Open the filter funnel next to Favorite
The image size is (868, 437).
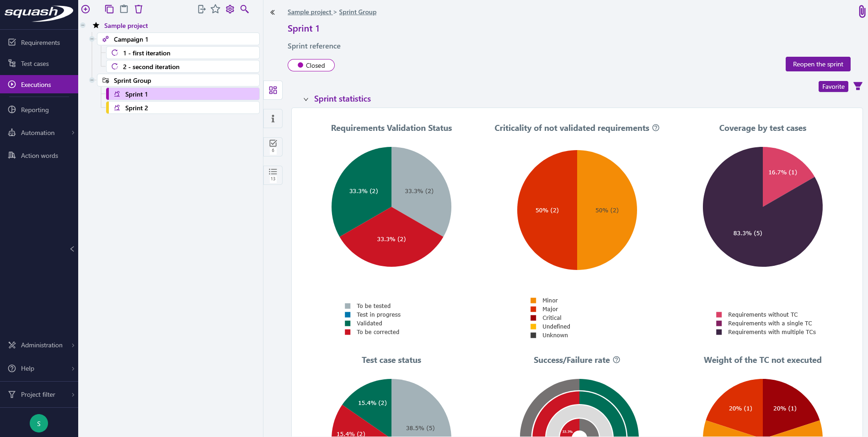pos(858,86)
